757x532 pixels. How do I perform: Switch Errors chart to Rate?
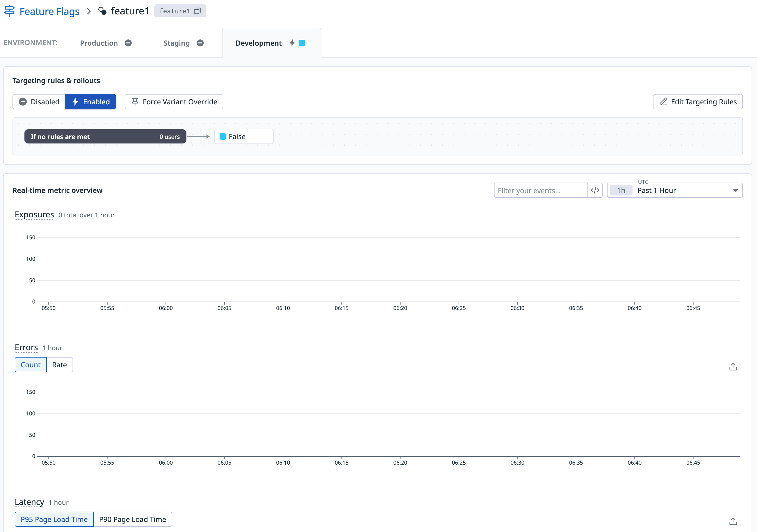(59, 365)
